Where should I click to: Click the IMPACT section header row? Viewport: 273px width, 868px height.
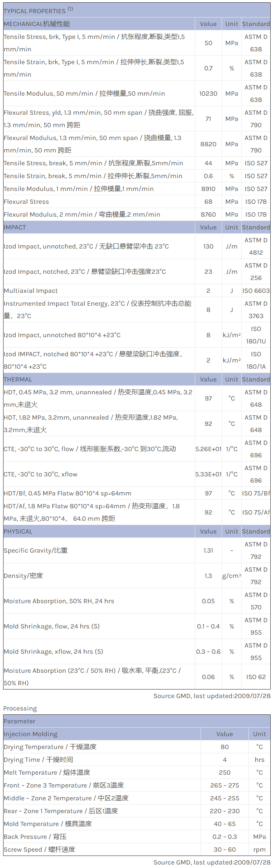[x=15, y=227]
